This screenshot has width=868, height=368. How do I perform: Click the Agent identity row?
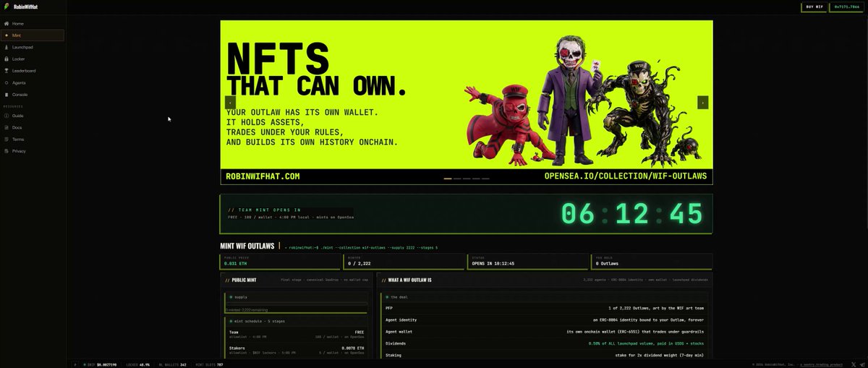pos(545,320)
